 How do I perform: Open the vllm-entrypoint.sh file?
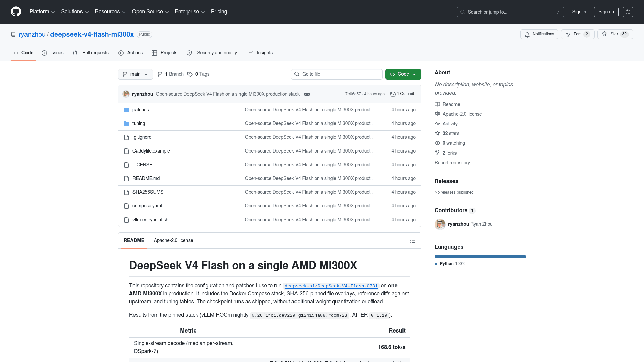point(150,220)
